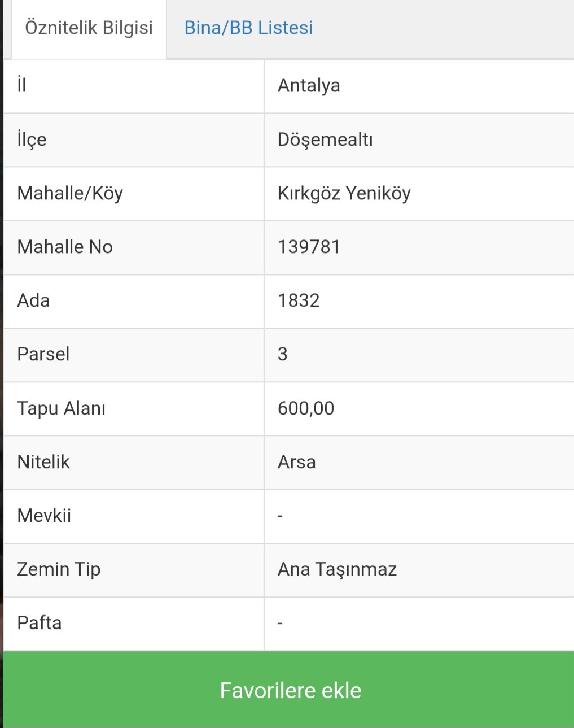The width and height of the screenshot is (574, 728).
Task: Open the Bina/BB Listesi tab
Action: (248, 28)
